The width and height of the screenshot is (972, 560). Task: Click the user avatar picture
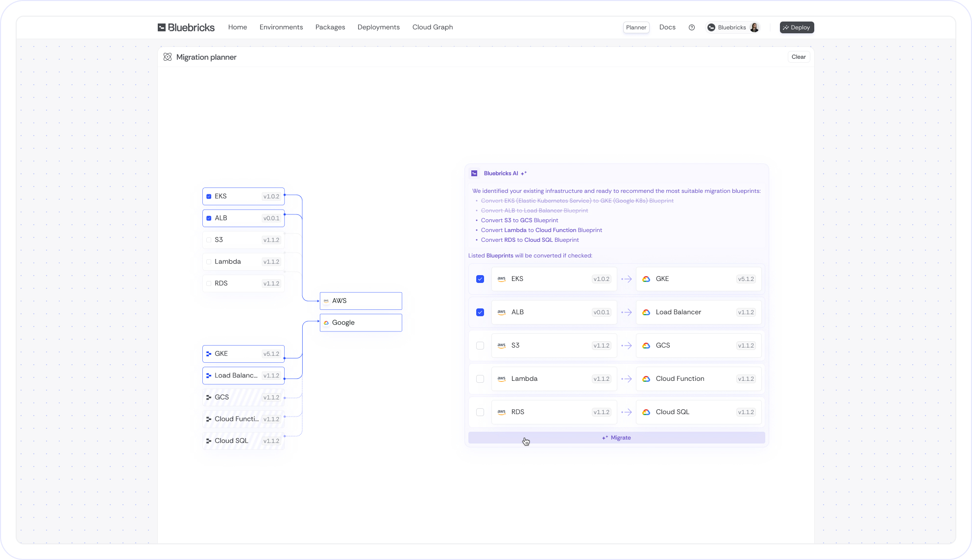pos(754,27)
